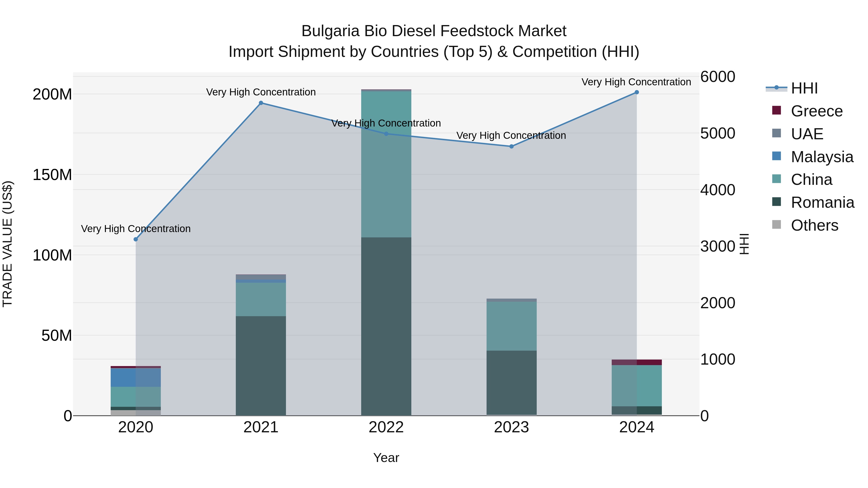Screen dimensions: 868x488
Task: Click the 2024 x-axis year label
Action: [x=637, y=427]
